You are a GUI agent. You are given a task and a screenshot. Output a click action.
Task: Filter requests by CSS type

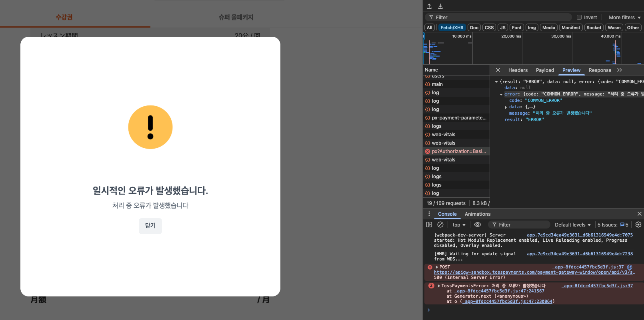489,28
